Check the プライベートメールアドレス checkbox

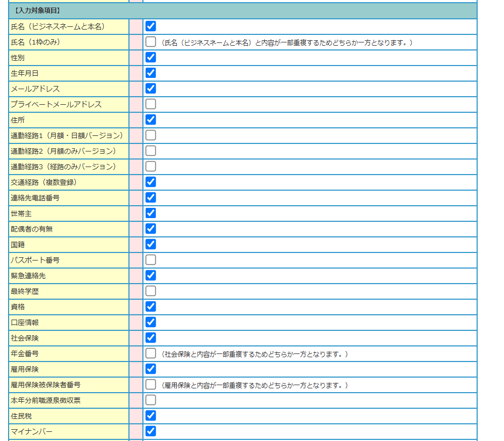click(151, 104)
